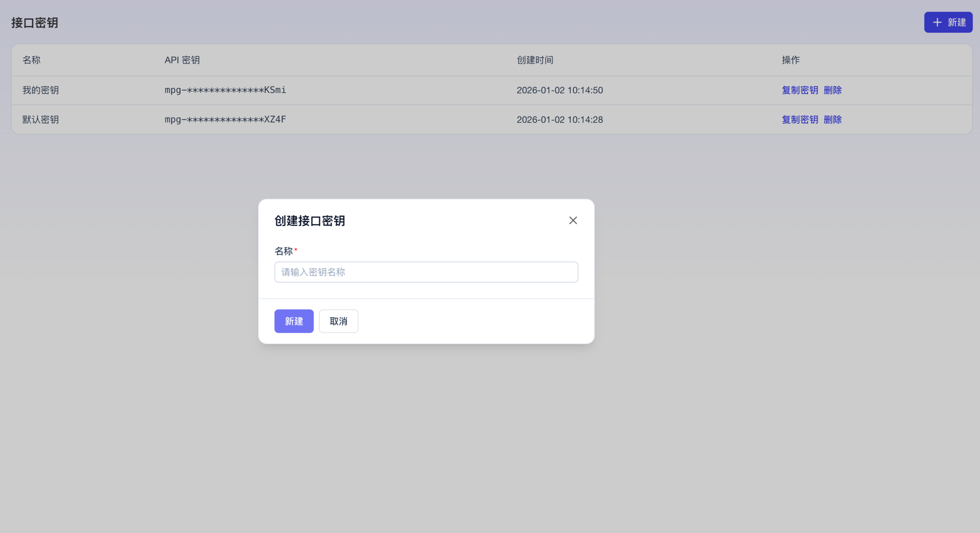Click the plus icon on the 新建 button

pyautogui.click(x=937, y=22)
